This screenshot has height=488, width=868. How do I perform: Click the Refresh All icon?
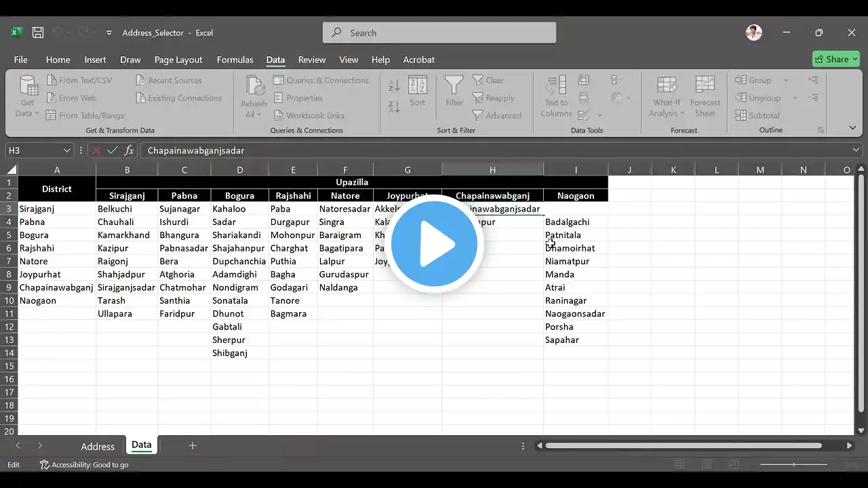click(x=254, y=86)
